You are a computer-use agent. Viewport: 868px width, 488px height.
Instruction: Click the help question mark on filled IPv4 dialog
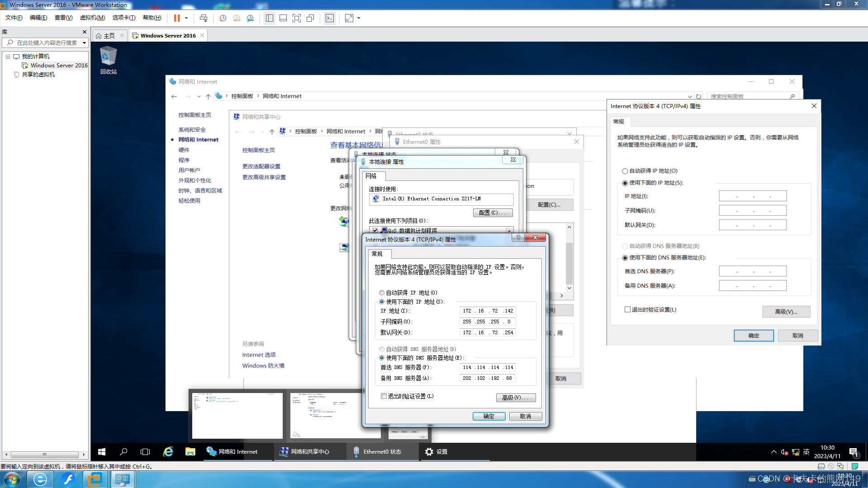[x=518, y=238]
